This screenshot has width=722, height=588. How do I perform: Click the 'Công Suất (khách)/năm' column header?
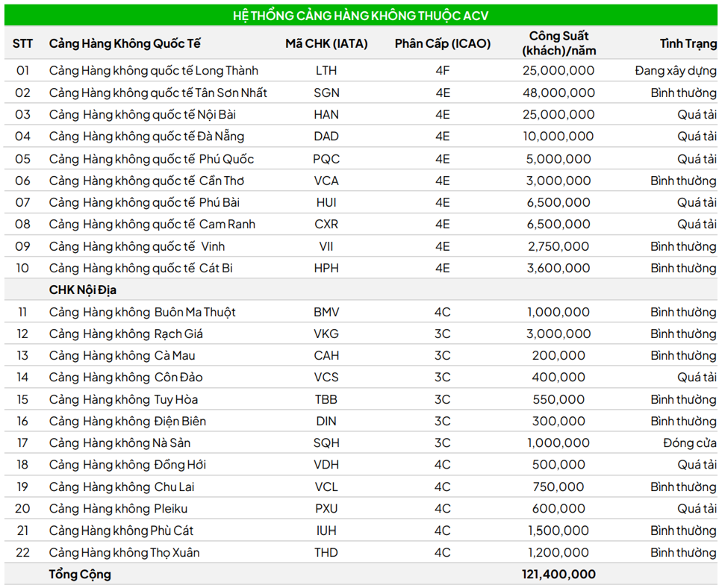click(x=559, y=43)
